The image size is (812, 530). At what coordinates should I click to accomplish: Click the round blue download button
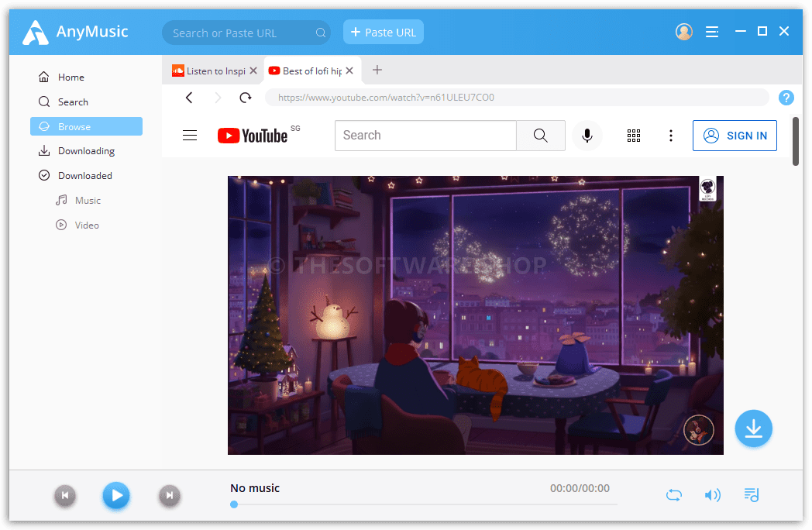click(753, 428)
